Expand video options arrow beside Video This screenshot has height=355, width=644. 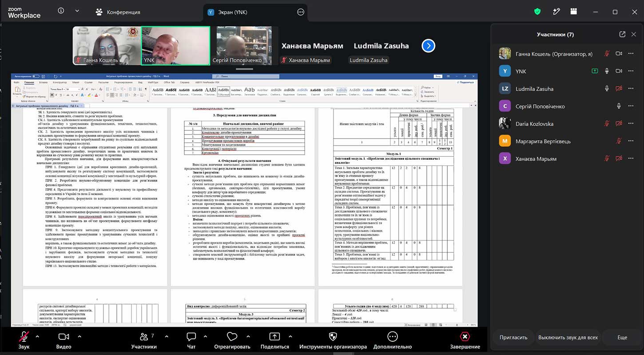(x=80, y=336)
